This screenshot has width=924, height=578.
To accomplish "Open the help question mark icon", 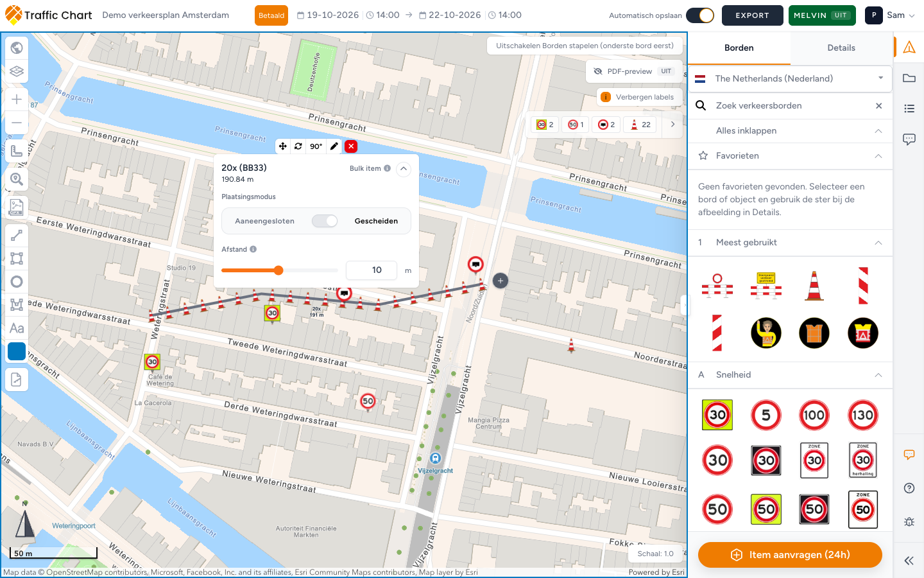I will pyautogui.click(x=909, y=488).
